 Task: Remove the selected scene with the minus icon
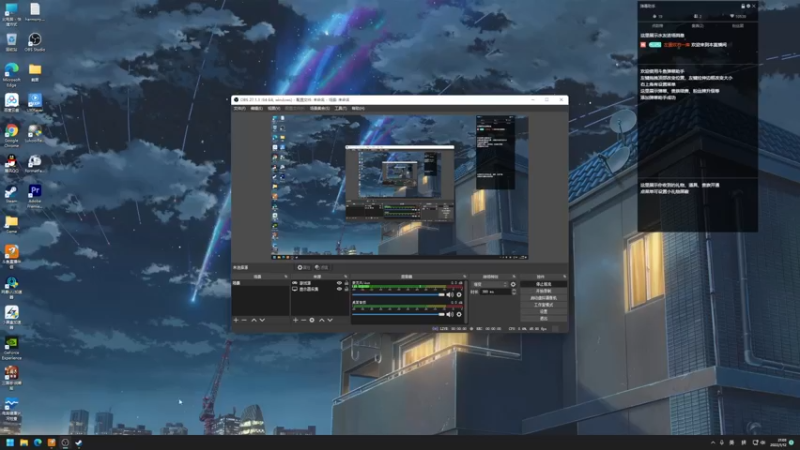click(x=244, y=320)
